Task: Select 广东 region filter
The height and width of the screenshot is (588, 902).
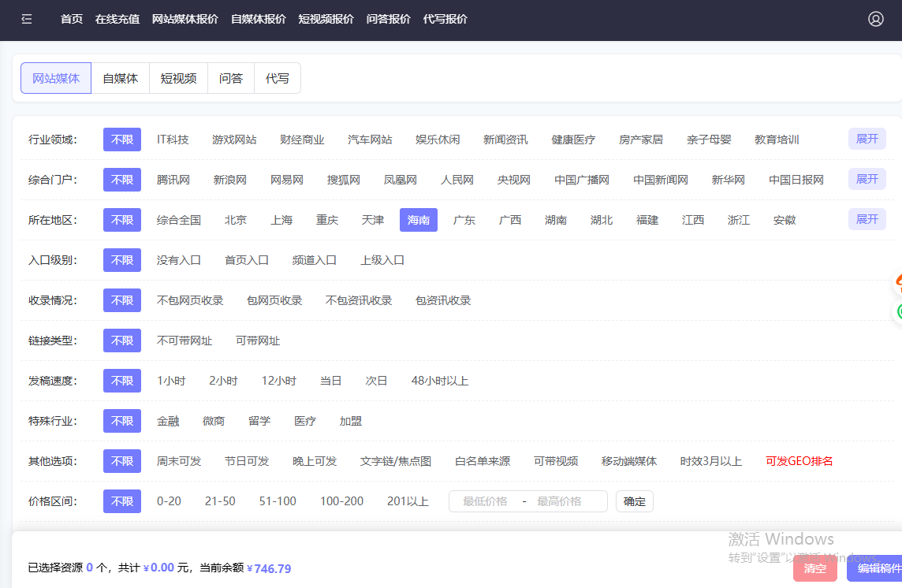Action: click(x=464, y=220)
